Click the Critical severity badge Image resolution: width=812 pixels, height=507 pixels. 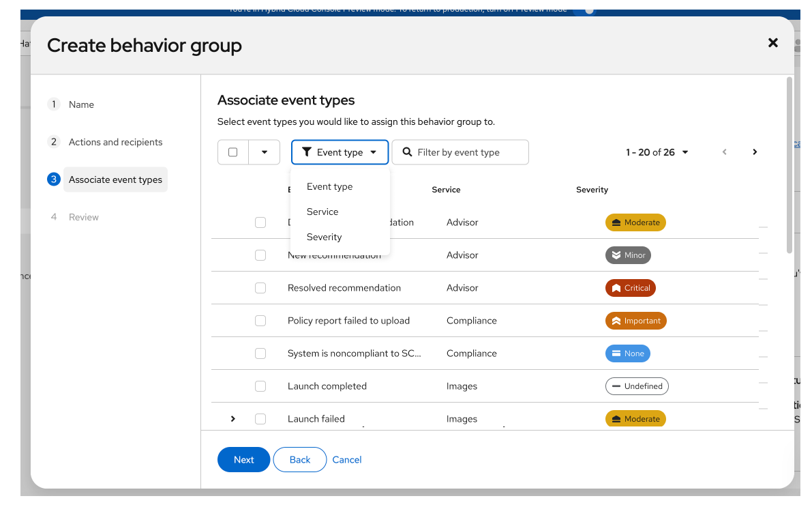(630, 288)
